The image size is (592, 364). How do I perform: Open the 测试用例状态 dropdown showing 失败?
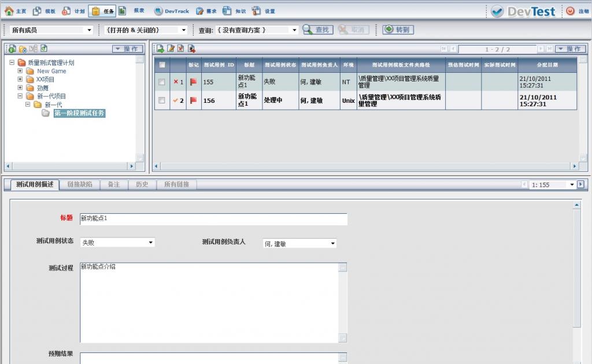click(x=117, y=243)
